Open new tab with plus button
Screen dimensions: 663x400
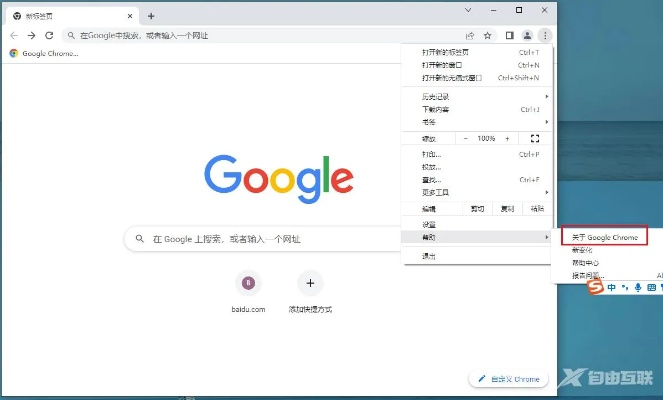point(151,16)
